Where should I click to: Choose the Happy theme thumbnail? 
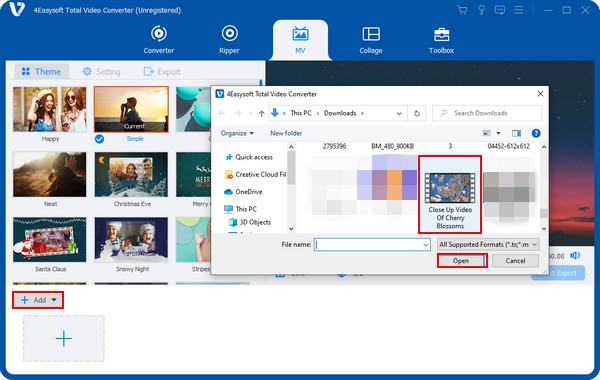[x=50, y=109]
